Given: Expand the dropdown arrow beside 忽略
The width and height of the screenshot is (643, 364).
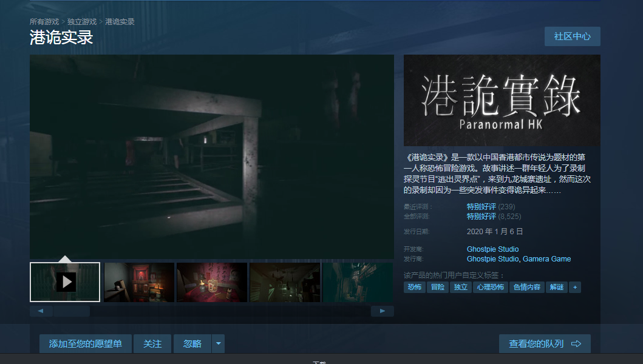Looking at the screenshot, I should pyautogui.click(x=218, y=343).
